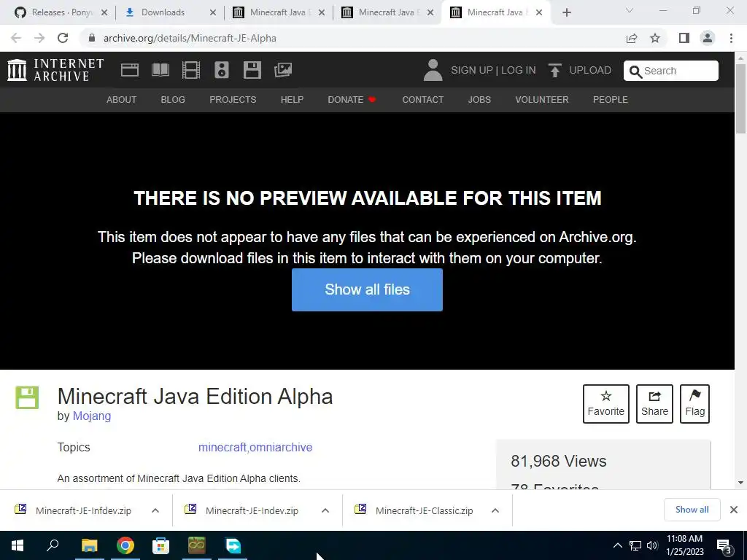Open the notifications action center icon
This screenshot has height=560, width=747.
[x=724, y=546]
